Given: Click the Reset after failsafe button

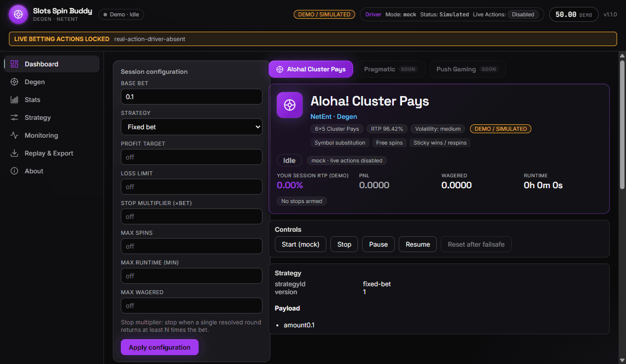Looking at the screenshot, I should click(x=476, y=244).
